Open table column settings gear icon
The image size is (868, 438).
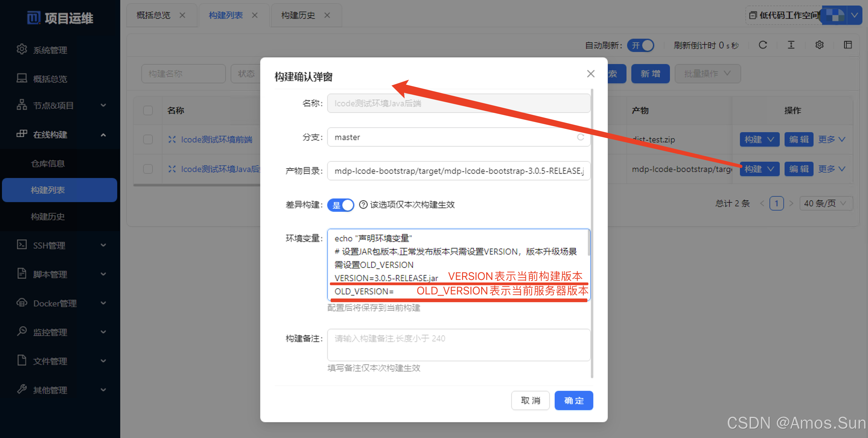[819, 45]
